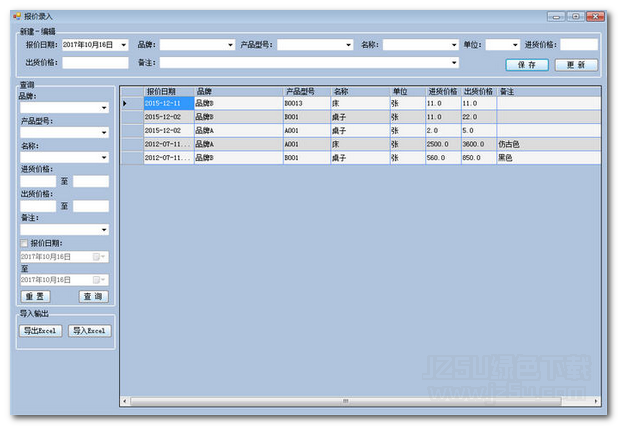Viewport: 618px width, 426px height.
Task: Expand the 产品型号 dropdown in edit section
Action: coord(348,45)
